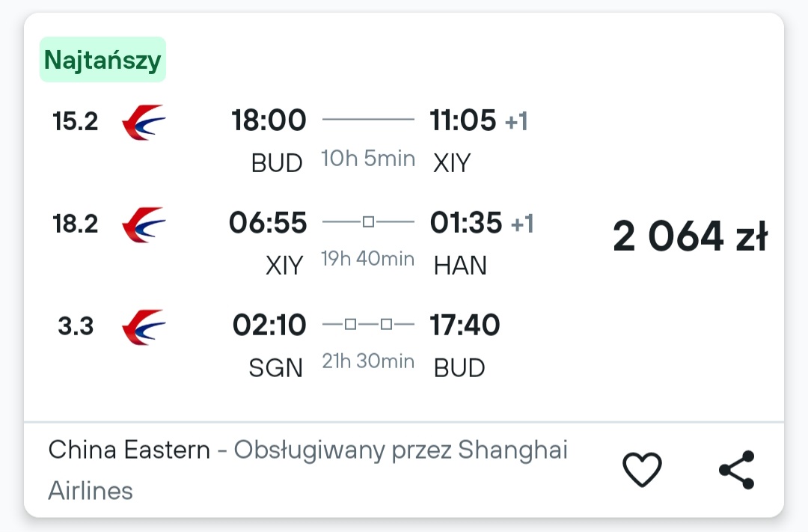Click China Eastern logo for 15.2 flight
Image resolution: width=808 pixels, height=532 pixels.
(144, 122)
